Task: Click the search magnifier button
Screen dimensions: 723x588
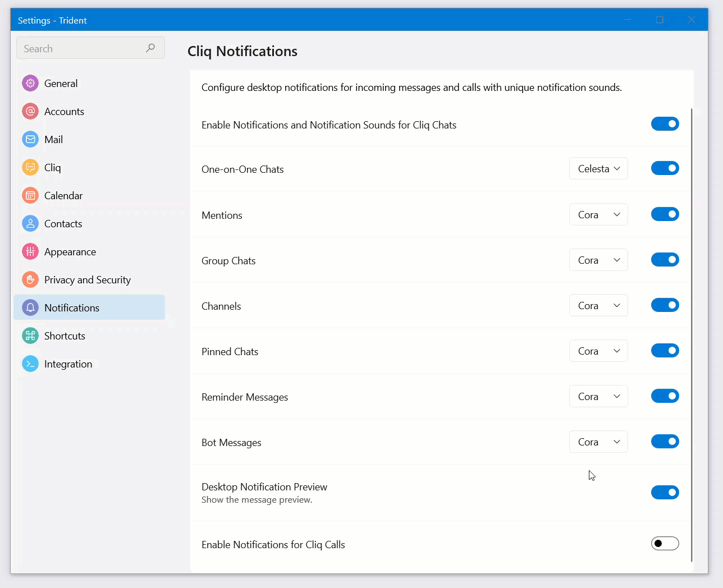Action: pyautogui.click(x=150, y=48)
